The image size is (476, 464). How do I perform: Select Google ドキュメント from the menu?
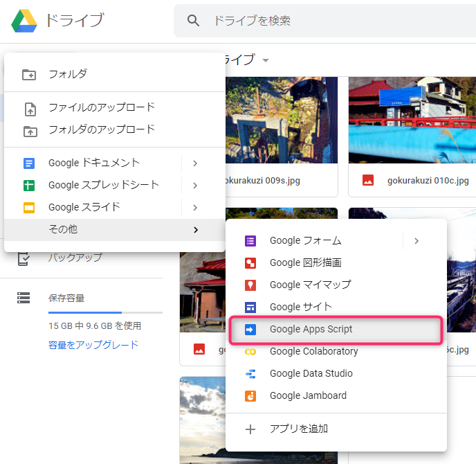click(x=93, y=163)
